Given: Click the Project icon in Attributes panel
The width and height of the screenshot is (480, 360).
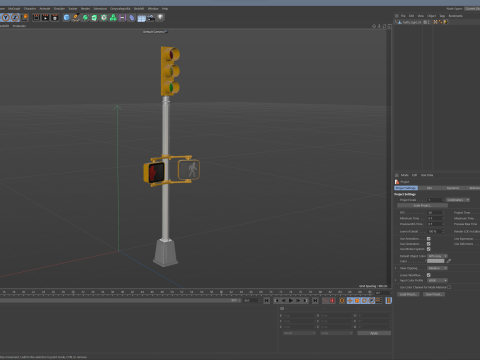Looking at the screenshot, I should point(397,182).
